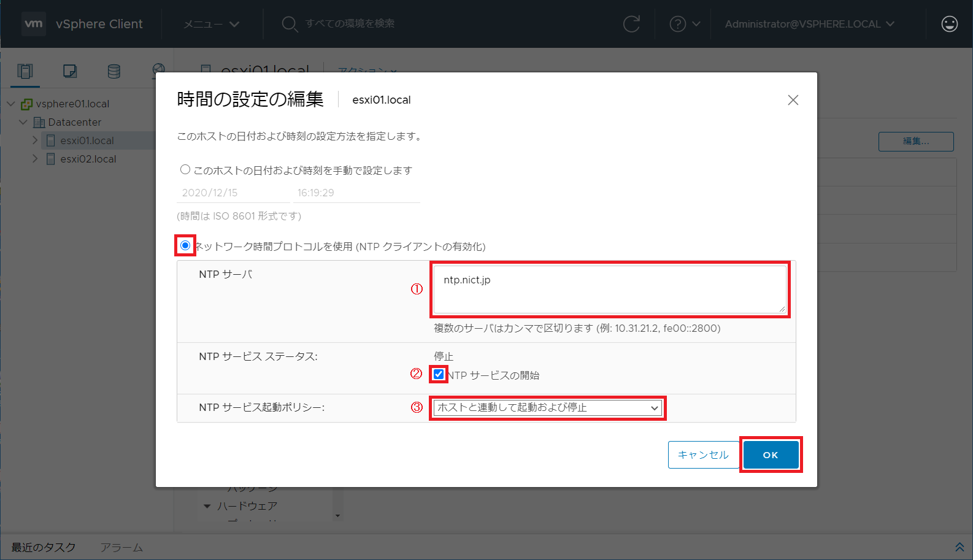Collapse the ハードウェア section
This screenshot has width=973, height=560.
pos(207,507)
